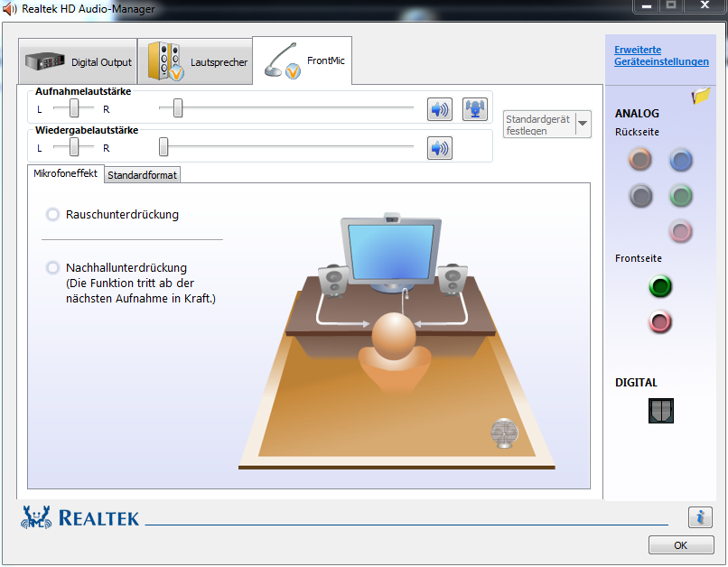
Task: Enable Rauschunterdrückung option
Action: click(52, 214)
